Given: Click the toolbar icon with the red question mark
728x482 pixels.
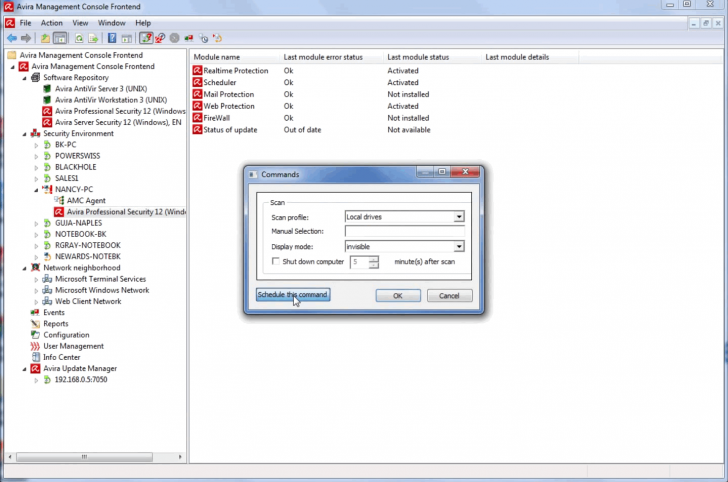Looking at the screenshot, I should pos(146,38).
